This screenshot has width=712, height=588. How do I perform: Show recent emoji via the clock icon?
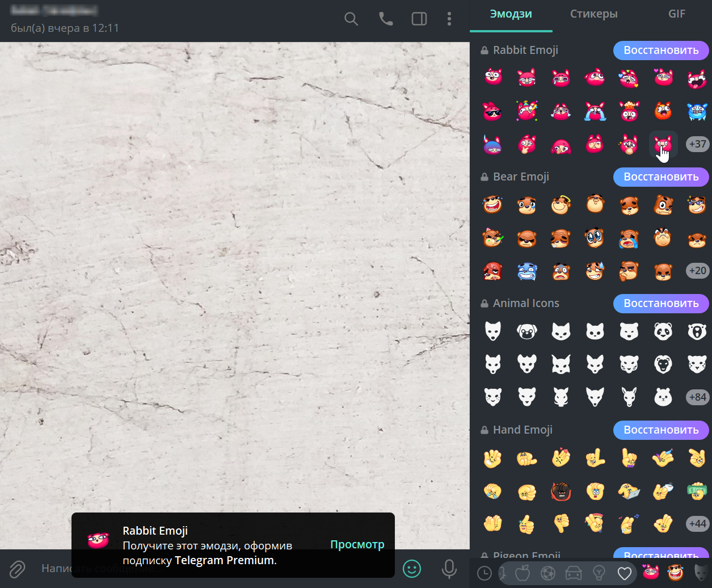(x=485, y=573)
